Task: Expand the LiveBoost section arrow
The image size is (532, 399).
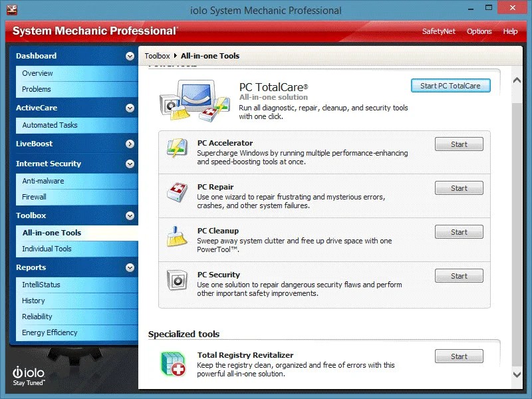Action: [x=130, y=144]
